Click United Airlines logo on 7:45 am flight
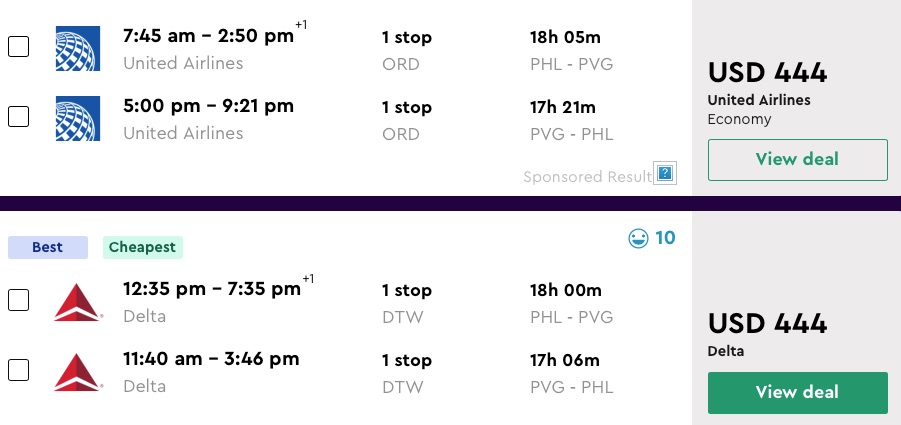Viewport: 901px width, 425px height. click(78, 48)
